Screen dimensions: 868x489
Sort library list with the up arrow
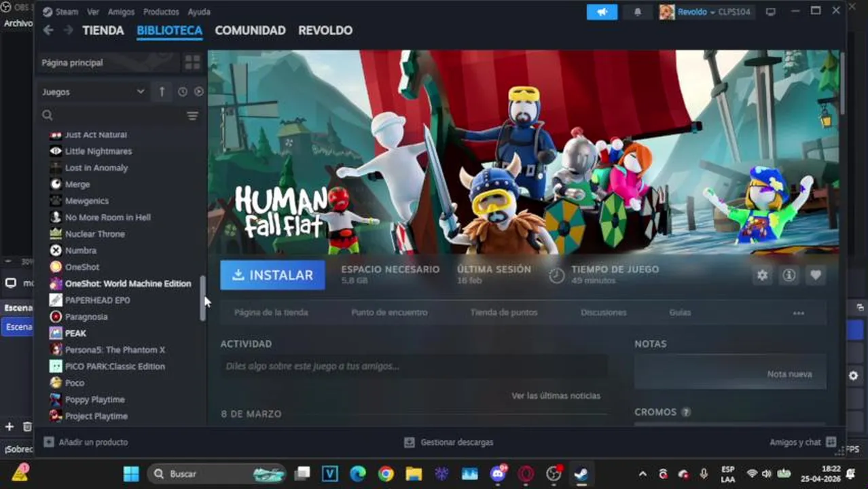tap(162, 92)
